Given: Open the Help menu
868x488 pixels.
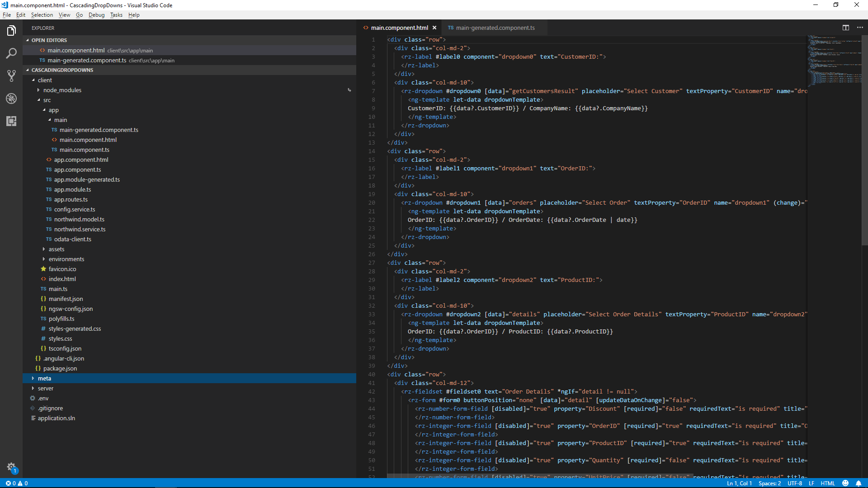Looking at the screenshot, I should (134, 15).
